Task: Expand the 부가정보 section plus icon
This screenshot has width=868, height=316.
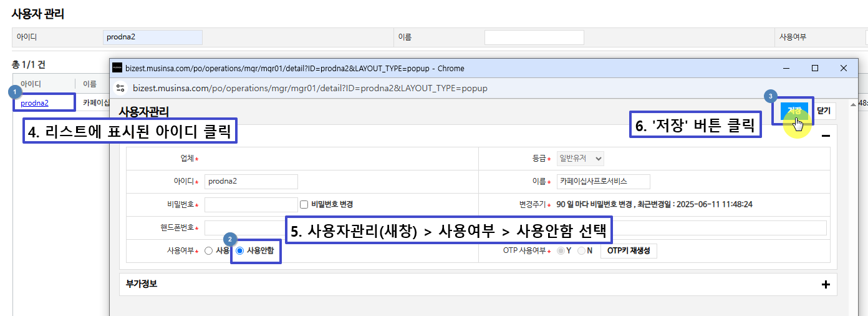Action: pos(826,285)
